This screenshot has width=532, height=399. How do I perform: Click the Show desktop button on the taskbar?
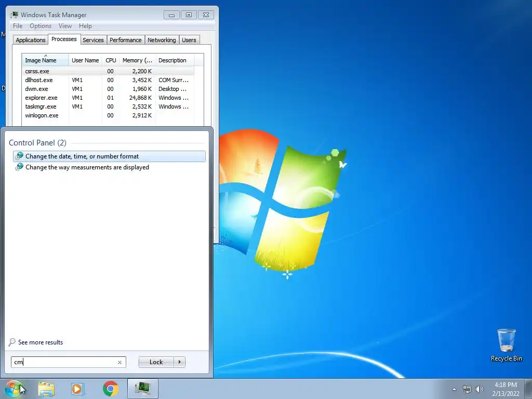click(528, 389)
